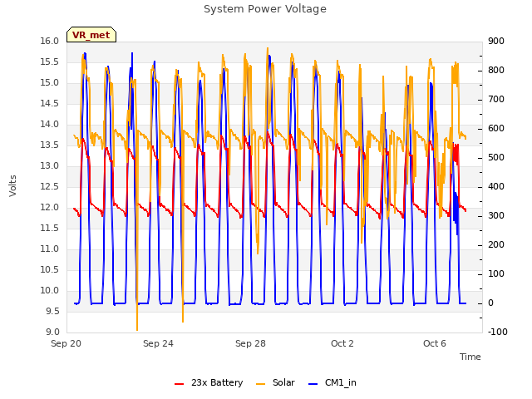Click the 11.5 left axis value
532x399 pixels.
point(50,229)
